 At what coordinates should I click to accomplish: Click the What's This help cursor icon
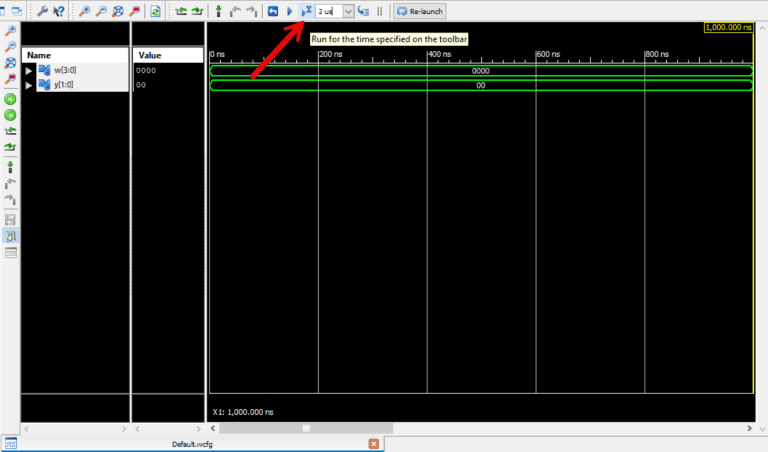pos(59,11)
